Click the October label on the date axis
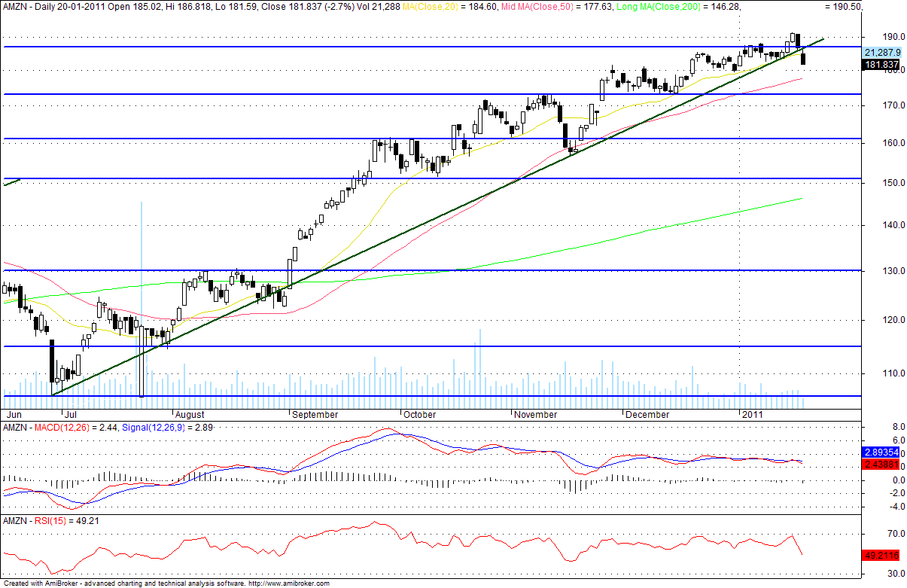 click(420, 415)
